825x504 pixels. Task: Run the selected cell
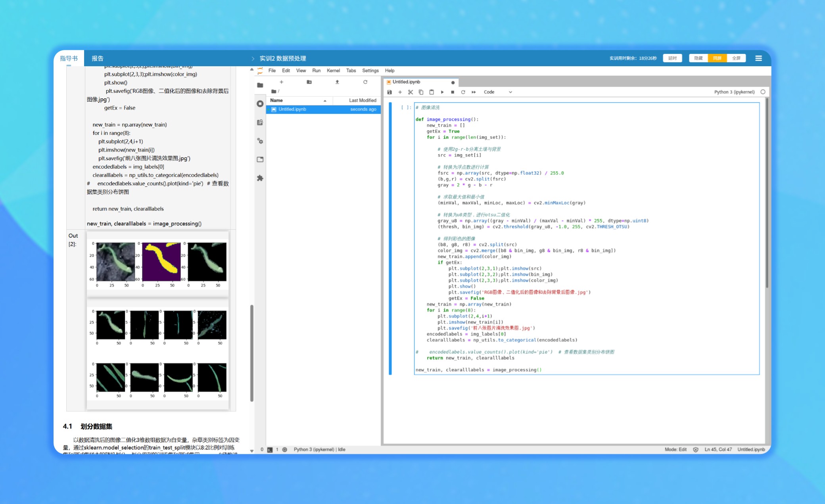442,92
